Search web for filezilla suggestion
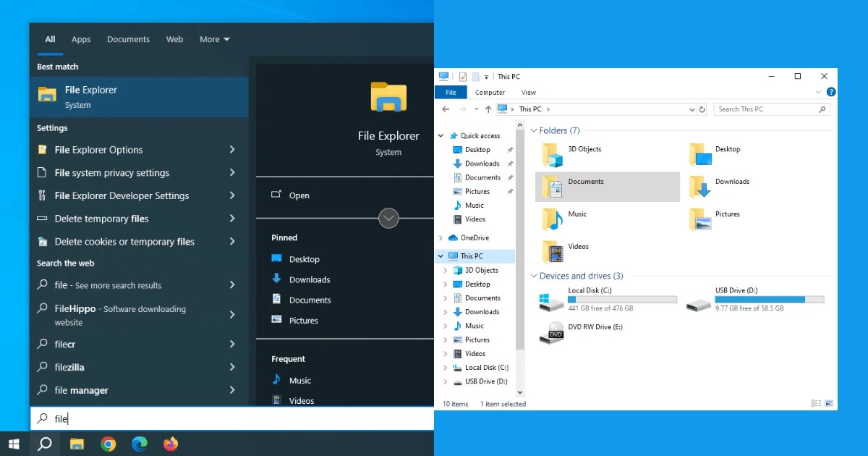 pos(139,367)
